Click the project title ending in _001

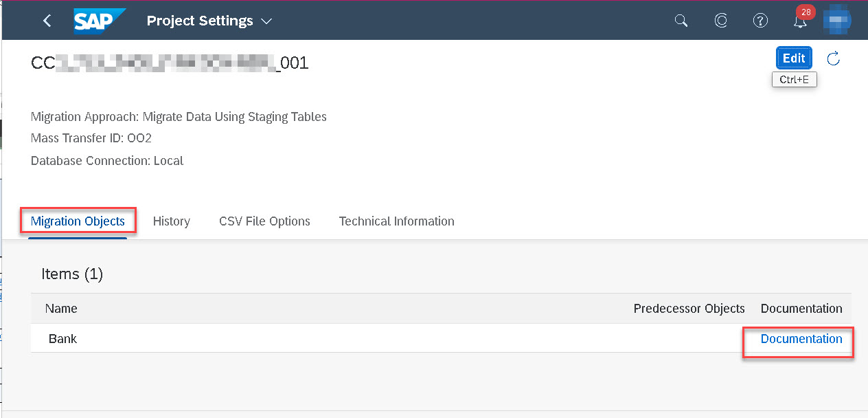click(170, 63)
